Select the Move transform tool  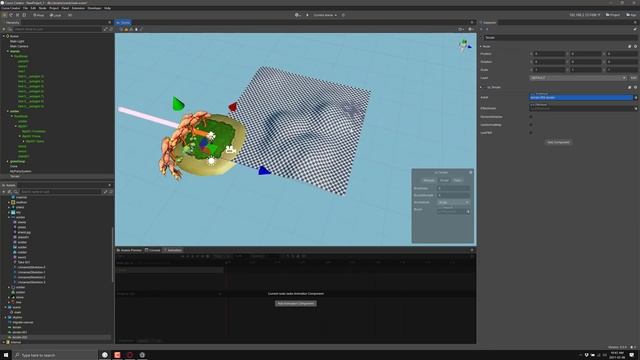[4, 15]
